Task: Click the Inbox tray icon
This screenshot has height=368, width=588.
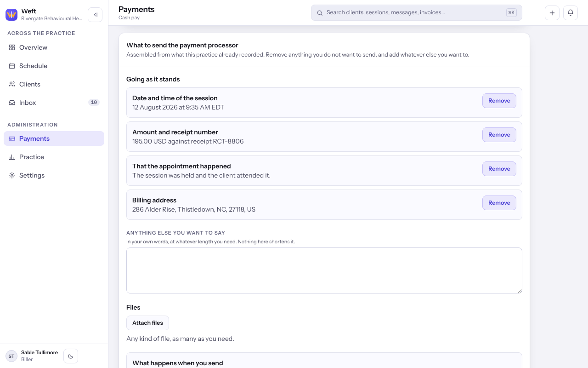Action: [12, 103]
